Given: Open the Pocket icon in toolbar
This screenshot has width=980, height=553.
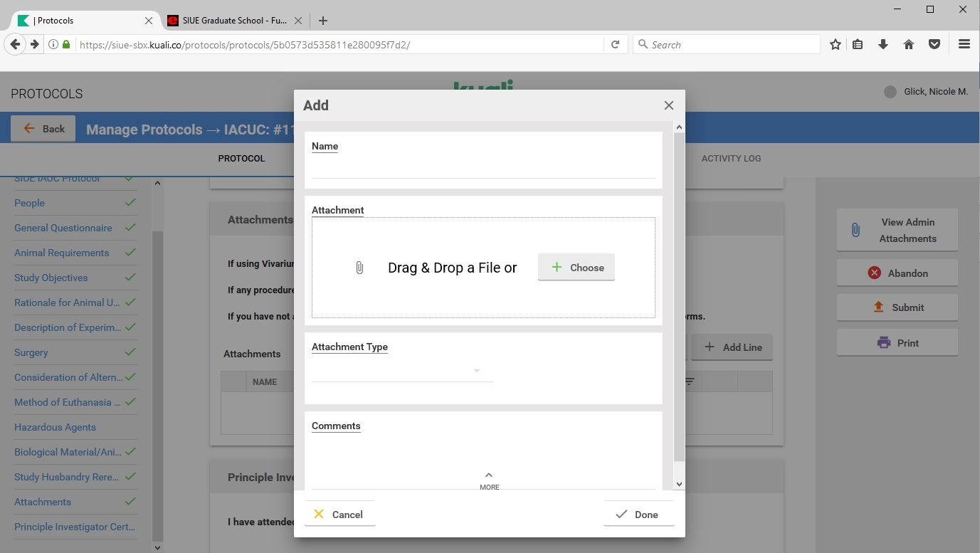Looking at the screenshot, I should pyautogui.click(x=934, y=45).
